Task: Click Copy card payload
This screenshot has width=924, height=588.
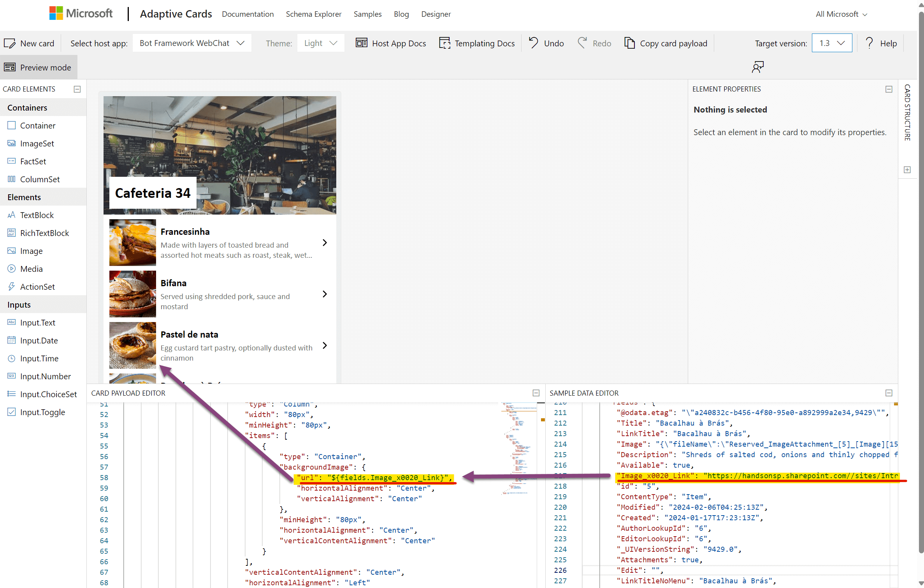Action: point(666,43)
